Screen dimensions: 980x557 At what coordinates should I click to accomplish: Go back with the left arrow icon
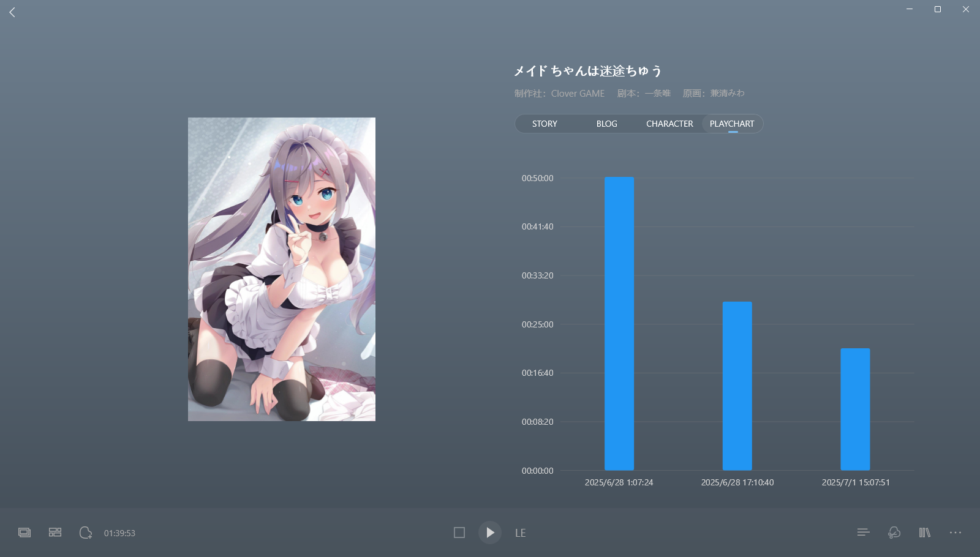[12, 12]
